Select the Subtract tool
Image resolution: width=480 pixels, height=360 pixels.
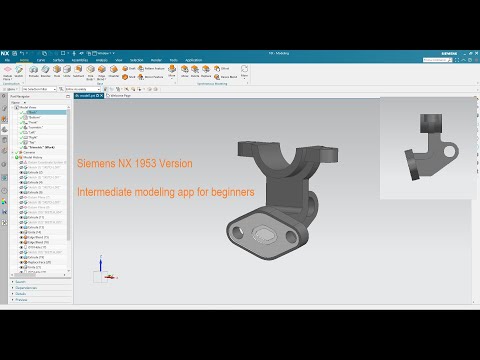[78, 71]
